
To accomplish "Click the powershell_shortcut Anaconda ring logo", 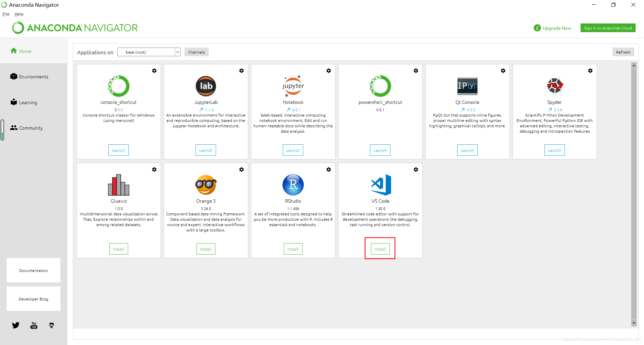I will (380, 86).
